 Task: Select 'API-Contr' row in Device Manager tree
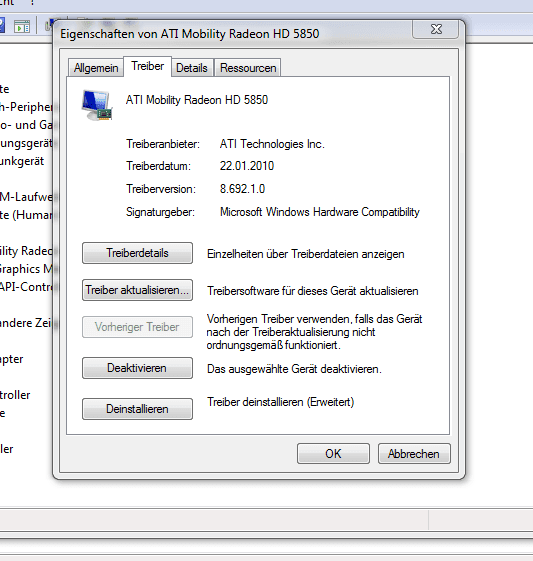(x=26, y=287)
